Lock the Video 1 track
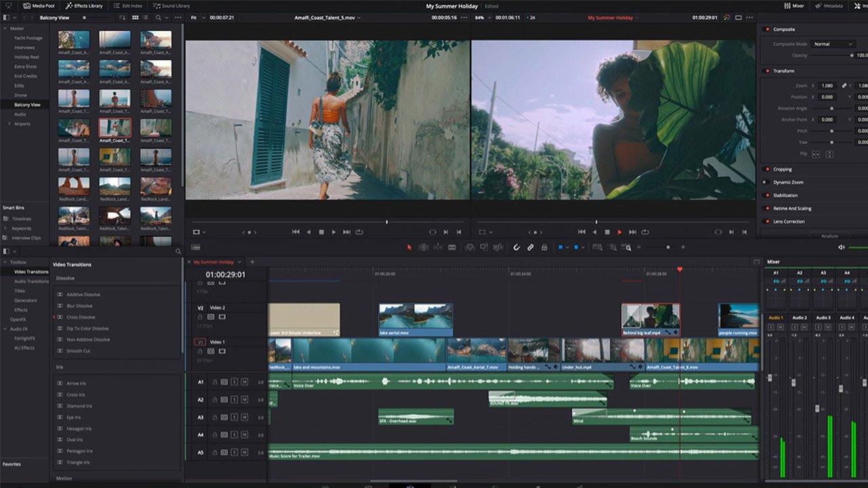The image size is (868, 488). click(201, 351)
